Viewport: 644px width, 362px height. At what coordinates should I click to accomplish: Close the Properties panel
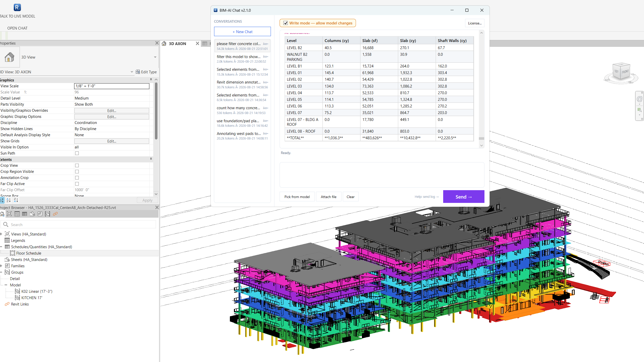157,43
